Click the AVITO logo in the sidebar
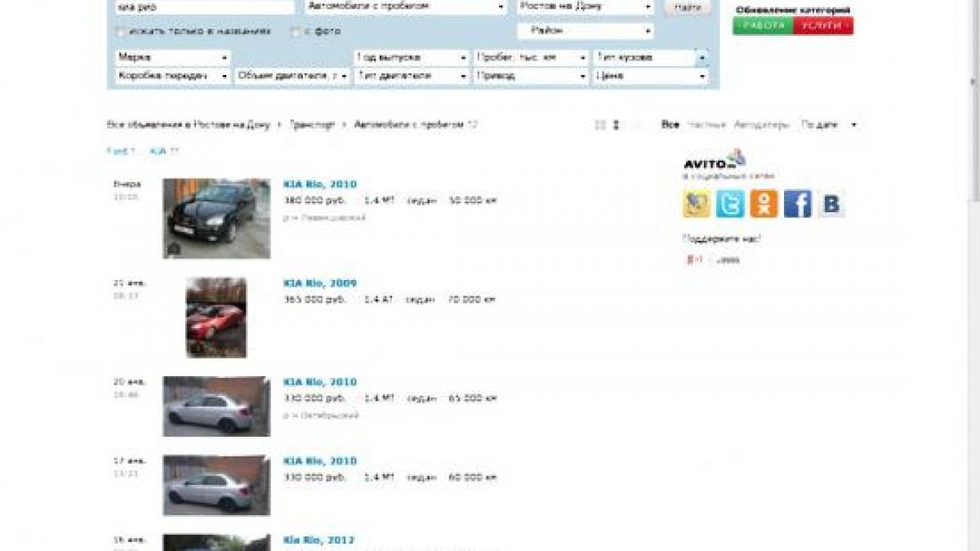The image size is (980, 551). tap(715, 159)
